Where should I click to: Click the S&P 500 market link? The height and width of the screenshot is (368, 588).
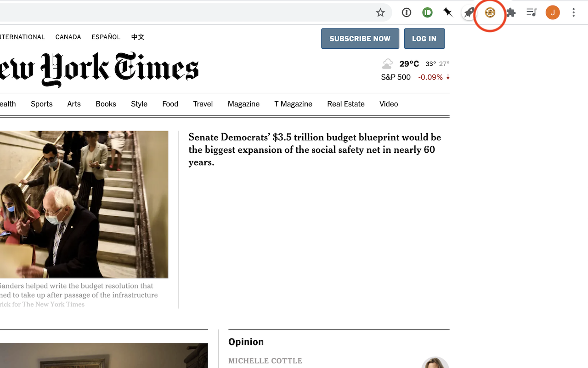[396, 77]
